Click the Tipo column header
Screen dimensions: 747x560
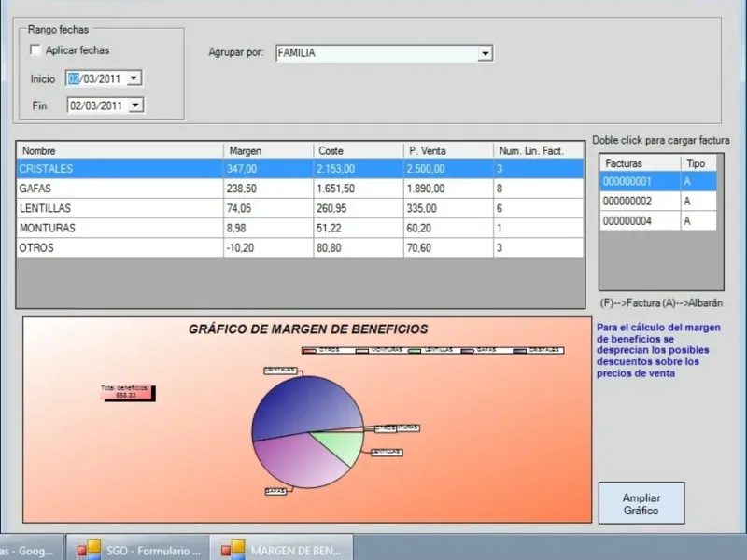(x=698, y=163)
